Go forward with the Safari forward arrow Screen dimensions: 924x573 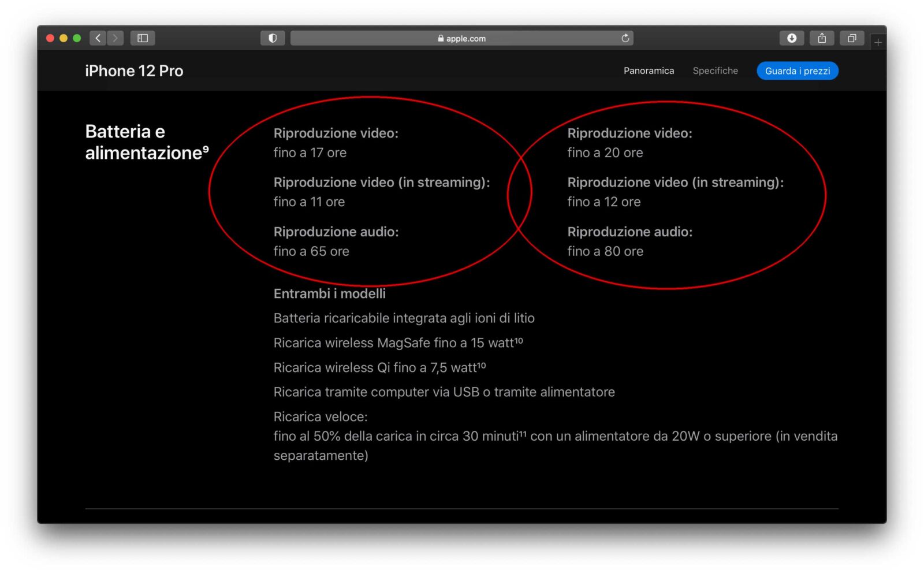tap(115, 38)
